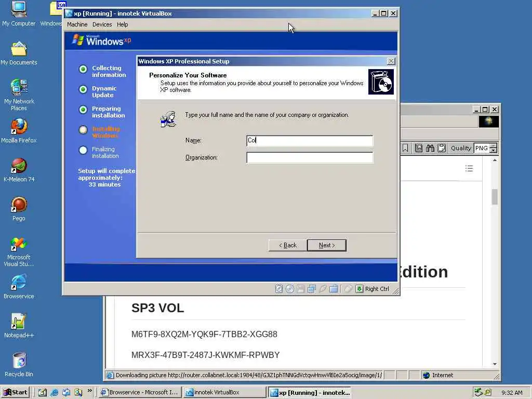Open the My Computer desktop icon
This screenshot has width=532, height=399.
(19, 14)
